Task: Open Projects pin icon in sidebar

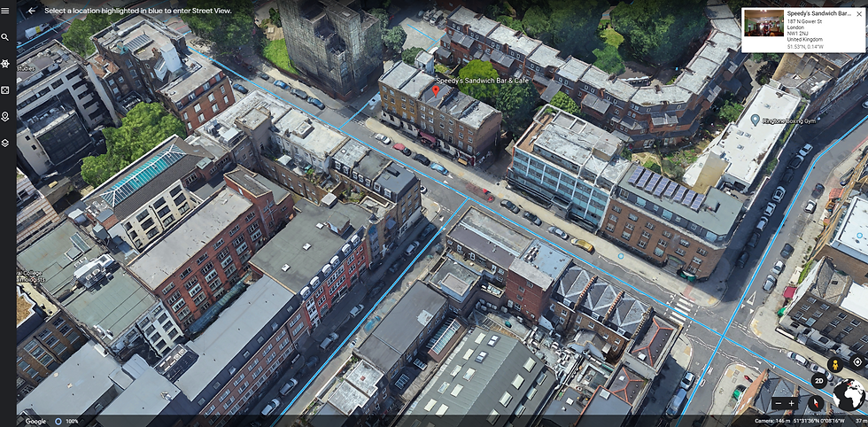Action: [x=5, y=116]
